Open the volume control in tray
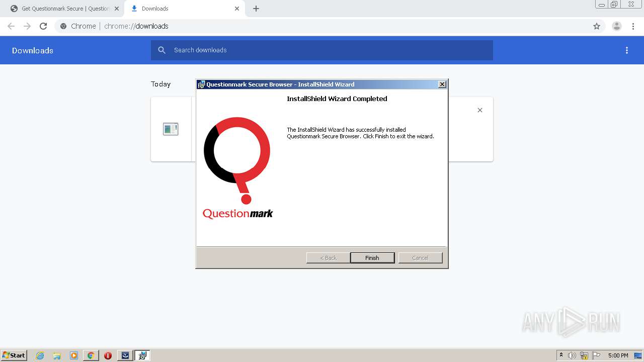644x362 pixels. 572,355
